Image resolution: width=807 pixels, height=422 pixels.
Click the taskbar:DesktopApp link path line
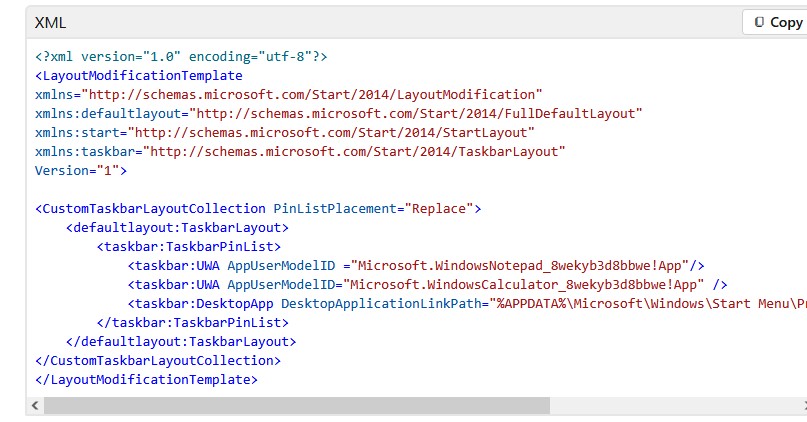click(467, 304)
